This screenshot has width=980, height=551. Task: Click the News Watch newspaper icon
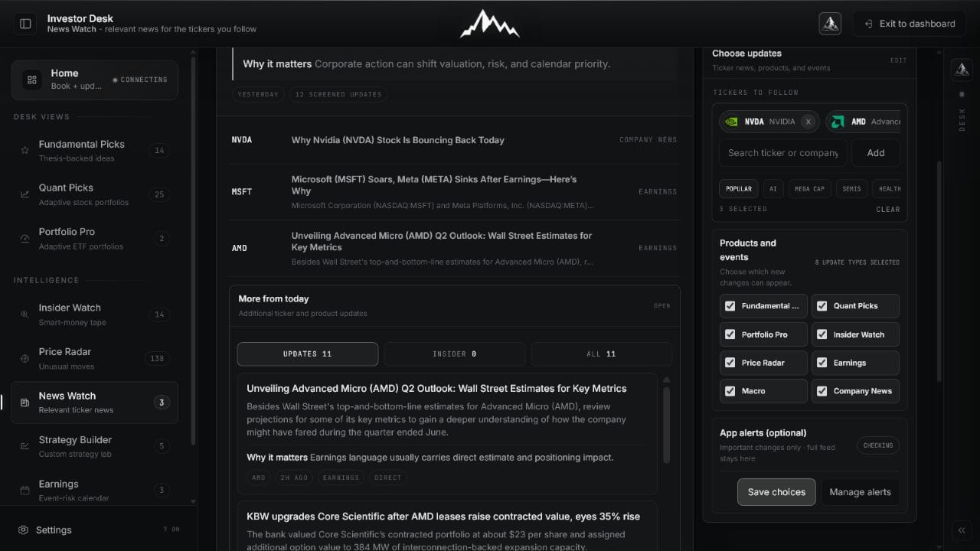click(x=24, y=403)
